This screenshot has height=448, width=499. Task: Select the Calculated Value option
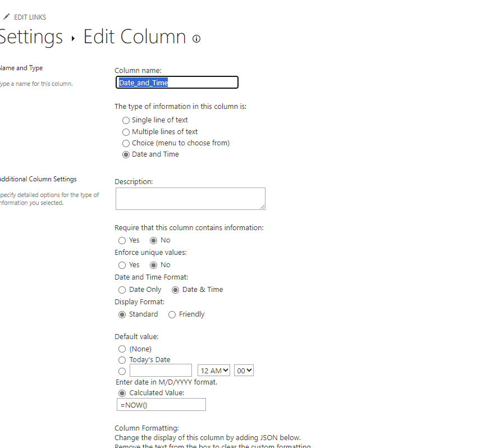pyautogui.click(x=122, y=393)
